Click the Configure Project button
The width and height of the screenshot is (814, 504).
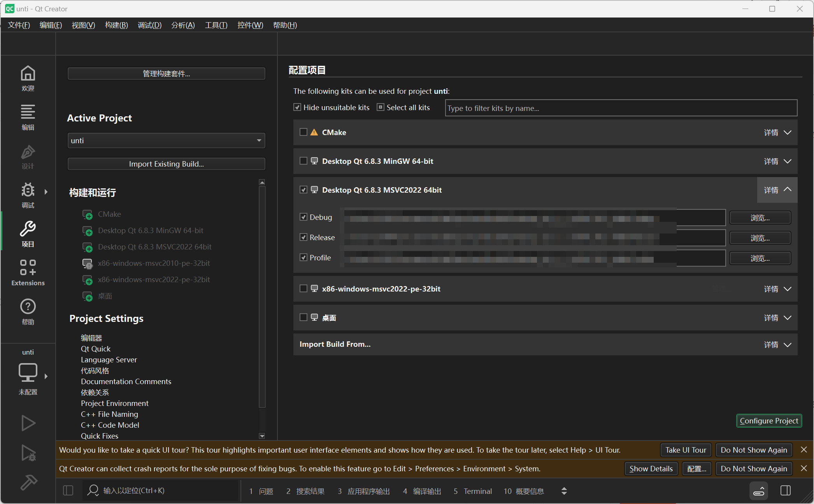(x=769, y=421)
